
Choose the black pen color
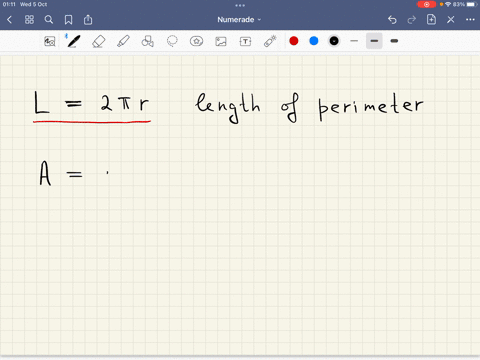(x=334, y=41)
